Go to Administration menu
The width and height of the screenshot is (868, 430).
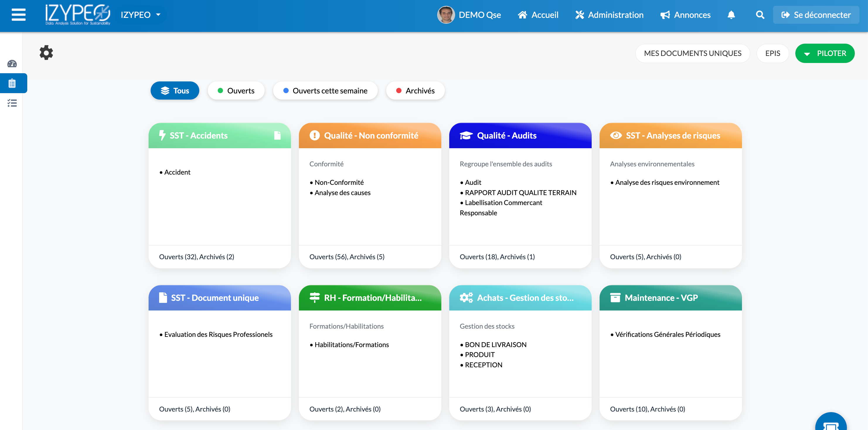(x=609, y=15)
